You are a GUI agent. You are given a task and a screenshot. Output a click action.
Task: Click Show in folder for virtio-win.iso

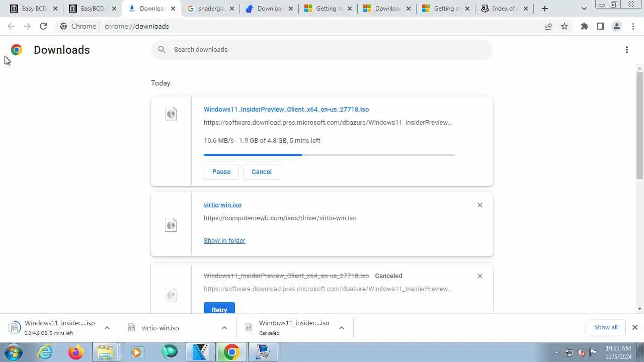(224, 241)
